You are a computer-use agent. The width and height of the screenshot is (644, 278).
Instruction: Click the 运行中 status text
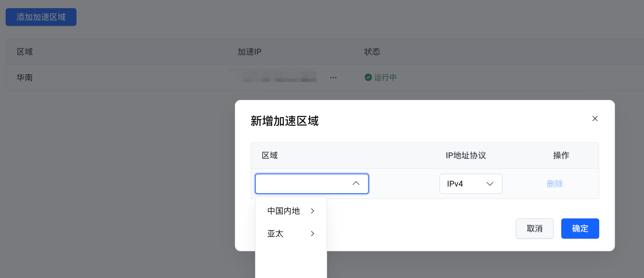pos(385,78)
